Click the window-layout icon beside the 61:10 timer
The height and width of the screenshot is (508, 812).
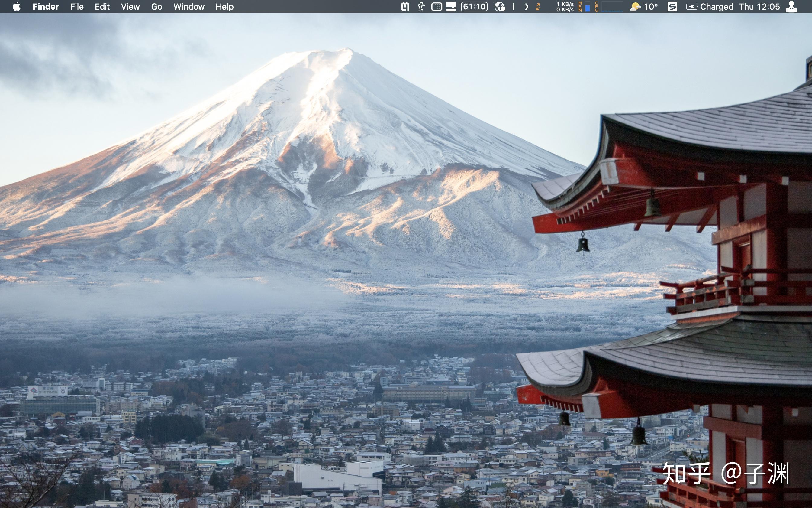click(451, 7)
